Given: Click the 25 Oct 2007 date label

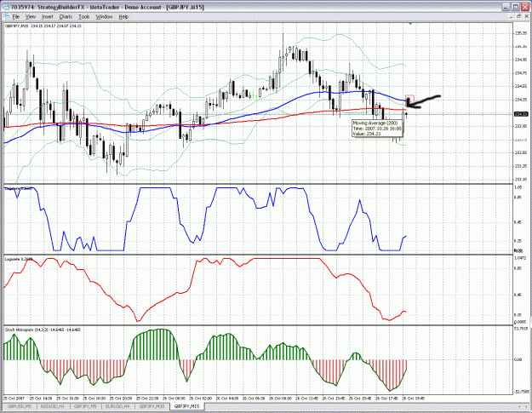Looking at the screenshot, I should [x=14, y=398].
